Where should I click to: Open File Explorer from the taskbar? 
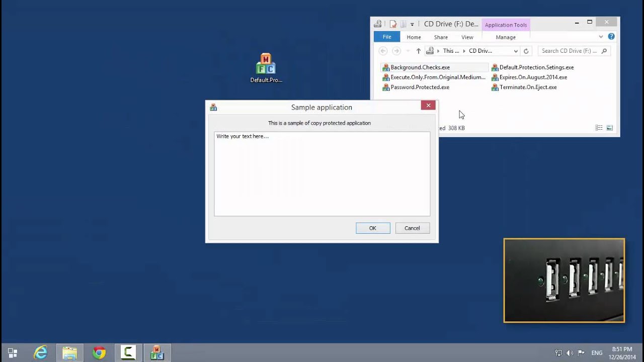(69, 353)
